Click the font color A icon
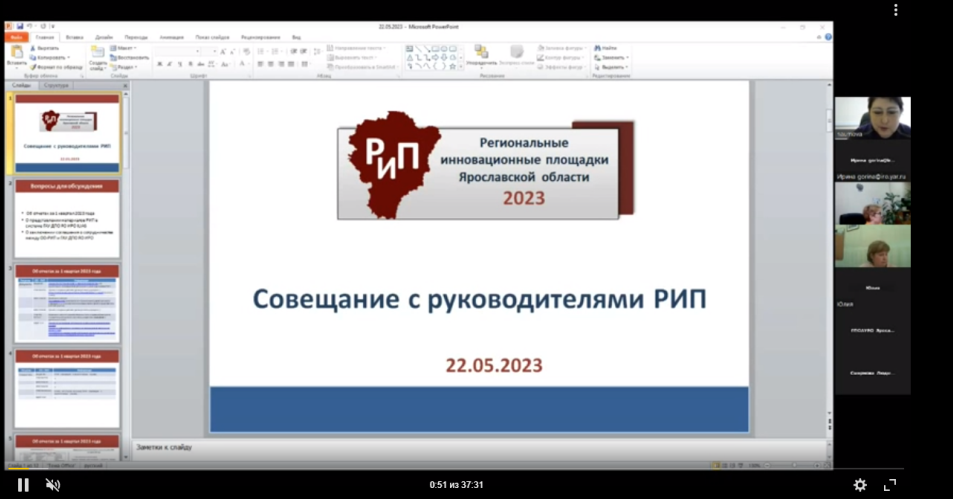Screen dimensions: 953x499 [242, 64]
